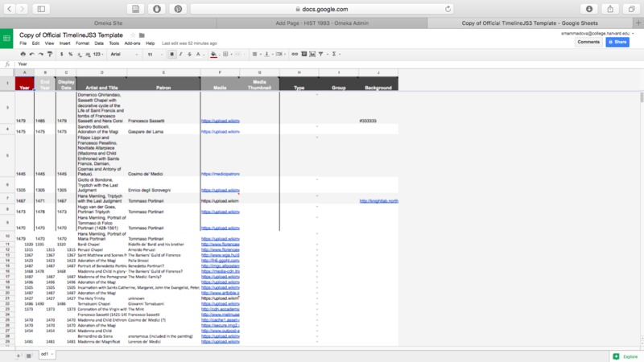Open the More number formats 123 dropdown
Screen dimensions: 644x362
pos(98,54)
